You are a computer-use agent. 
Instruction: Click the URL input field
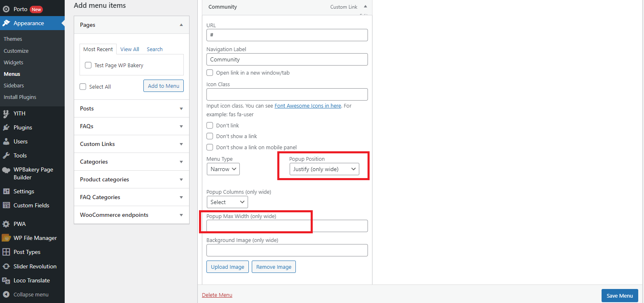point(287,35)
